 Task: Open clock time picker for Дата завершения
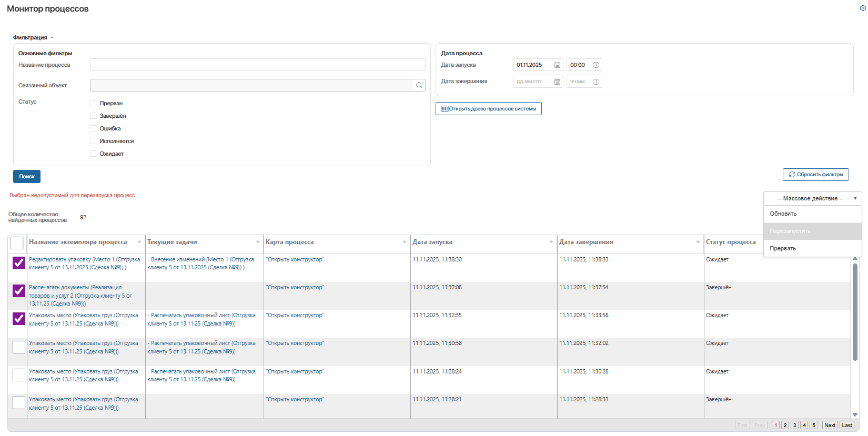tap(596, 82)
